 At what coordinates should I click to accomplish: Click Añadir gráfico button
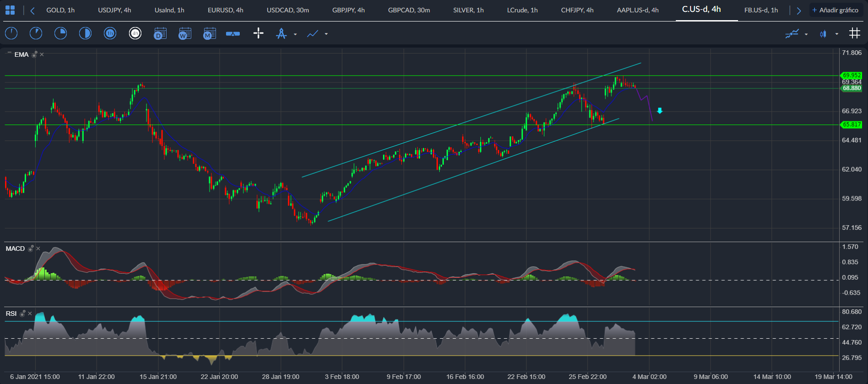coord(836,10)
